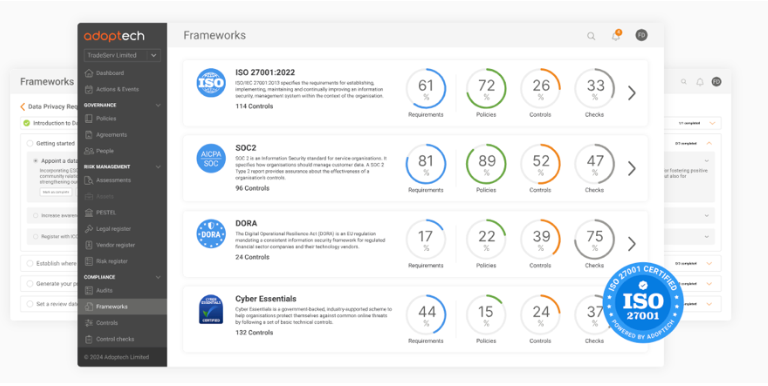The image size is (768, 386).
Task: Click ISO 27001 Requirements 61% progress ring
Action: click(426, 89)
